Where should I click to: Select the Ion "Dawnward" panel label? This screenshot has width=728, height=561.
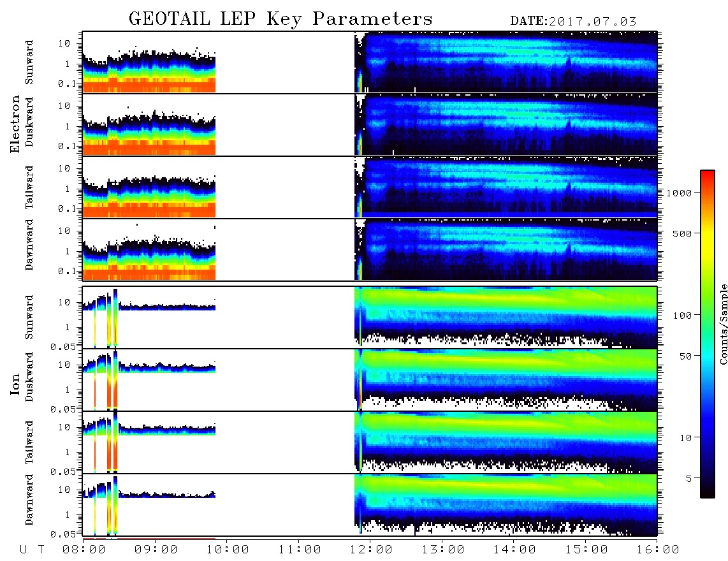[x=29, y=500]
